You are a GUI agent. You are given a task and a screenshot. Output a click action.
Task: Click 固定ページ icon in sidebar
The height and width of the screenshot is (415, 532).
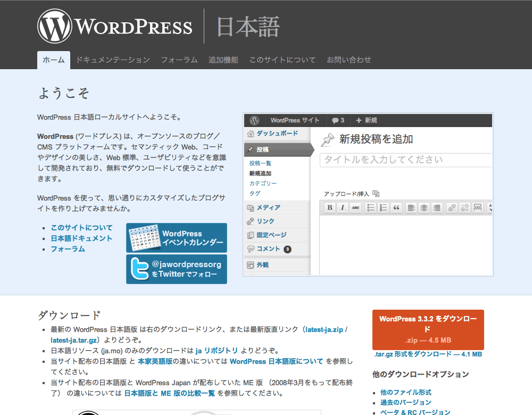tap(251, 235)
